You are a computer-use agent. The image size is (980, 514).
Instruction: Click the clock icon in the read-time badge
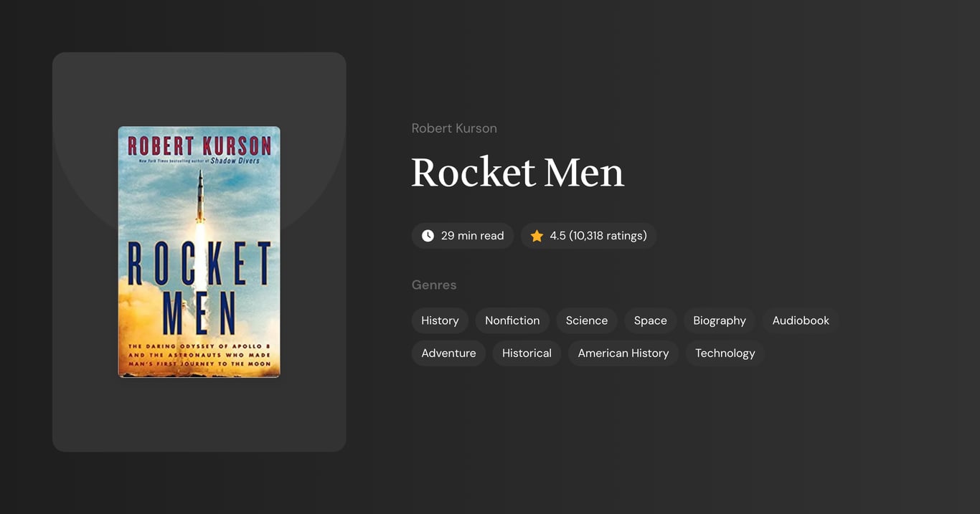tap(427, 235)
